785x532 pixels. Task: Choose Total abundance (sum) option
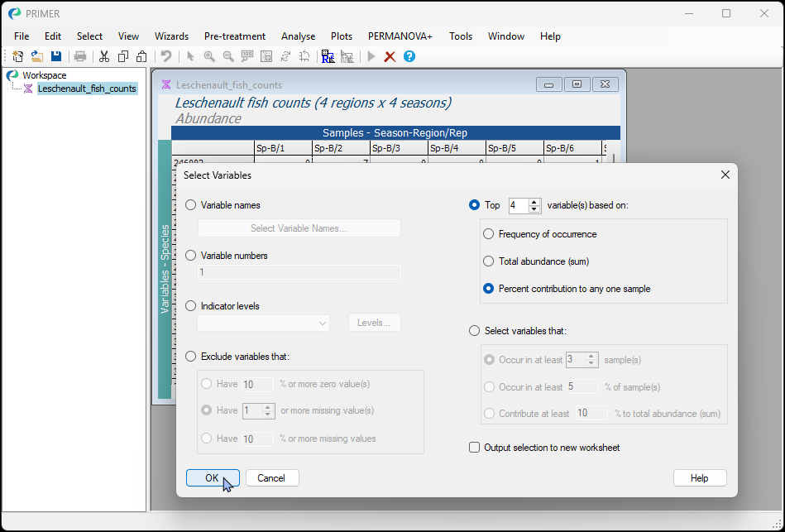488,261
